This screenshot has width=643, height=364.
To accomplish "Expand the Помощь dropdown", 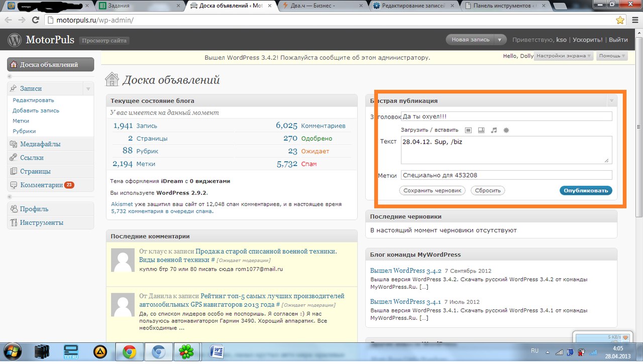I will point(611,56).
